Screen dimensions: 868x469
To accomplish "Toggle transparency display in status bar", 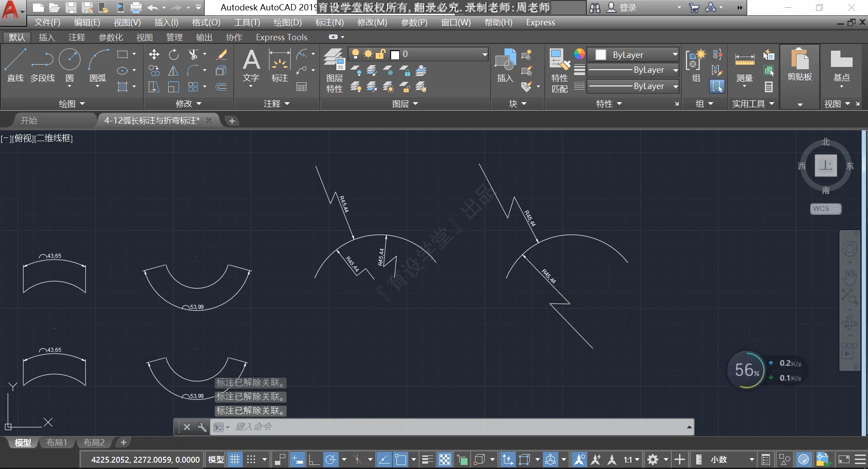I will tap(445, 460).
